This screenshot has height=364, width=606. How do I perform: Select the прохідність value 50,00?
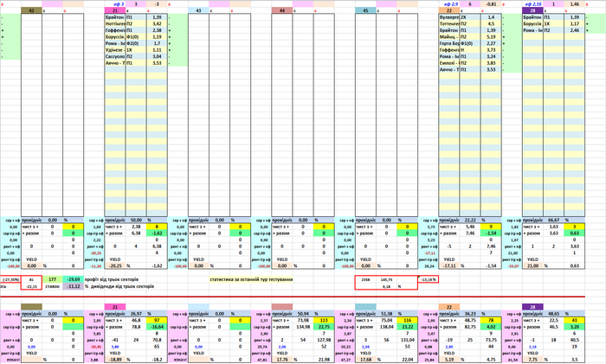(136, 220)
